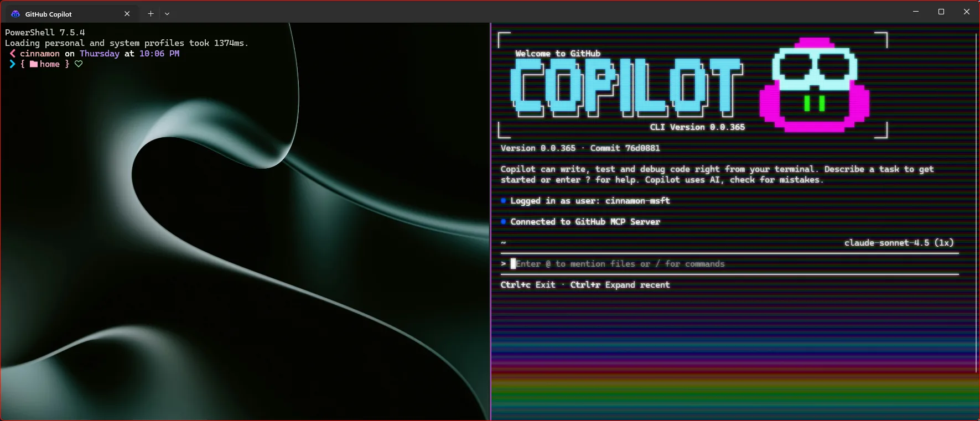
Task: Click the Copilot icon on the tab
Action: coord(15,14)
